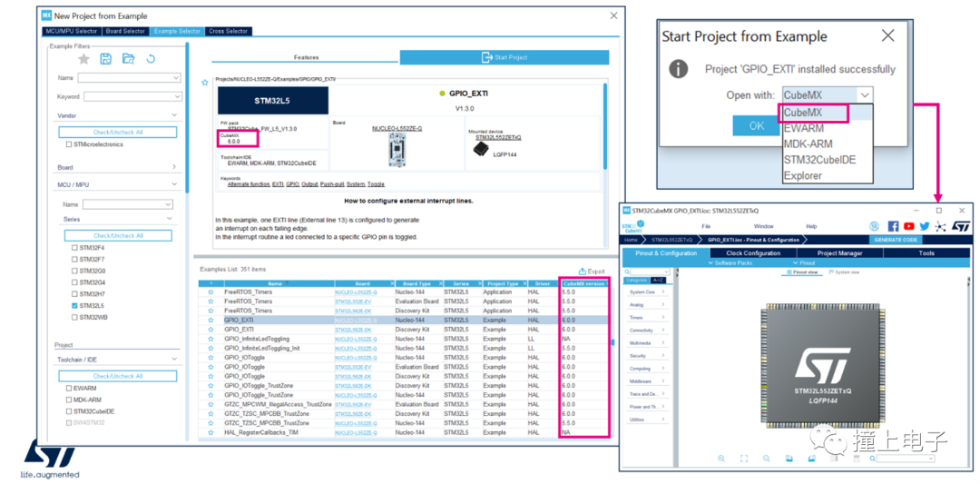Expand the Board filter section
The image size is (980, 484).
point(173,167)
